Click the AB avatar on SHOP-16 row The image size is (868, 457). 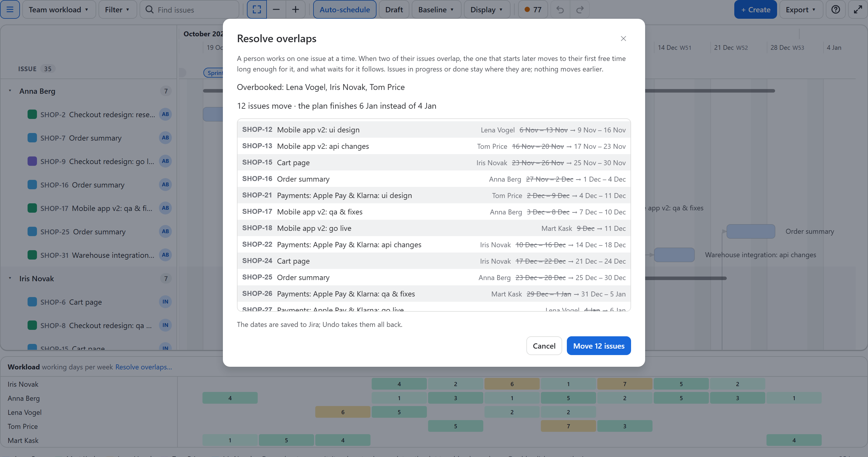[x=165, y=185]
